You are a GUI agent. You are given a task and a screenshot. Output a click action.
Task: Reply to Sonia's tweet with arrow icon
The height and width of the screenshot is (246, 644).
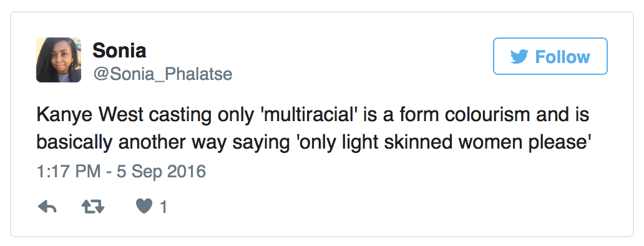click(47, 207)
